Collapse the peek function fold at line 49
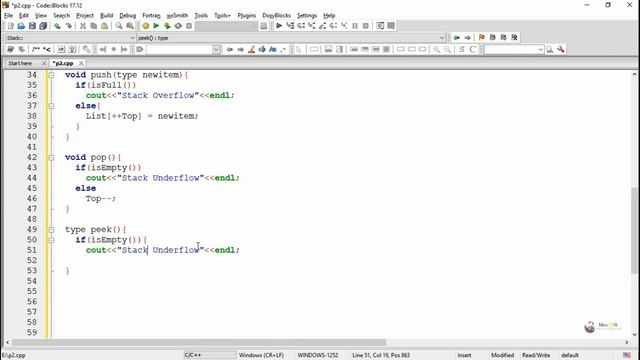Image resolution: width=640 pixels, height=360 pixels. tap(51, 230)
